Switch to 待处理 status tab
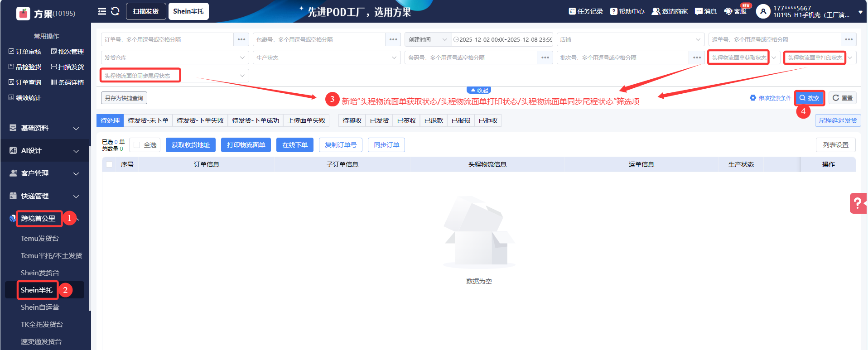 coord(110,120)
